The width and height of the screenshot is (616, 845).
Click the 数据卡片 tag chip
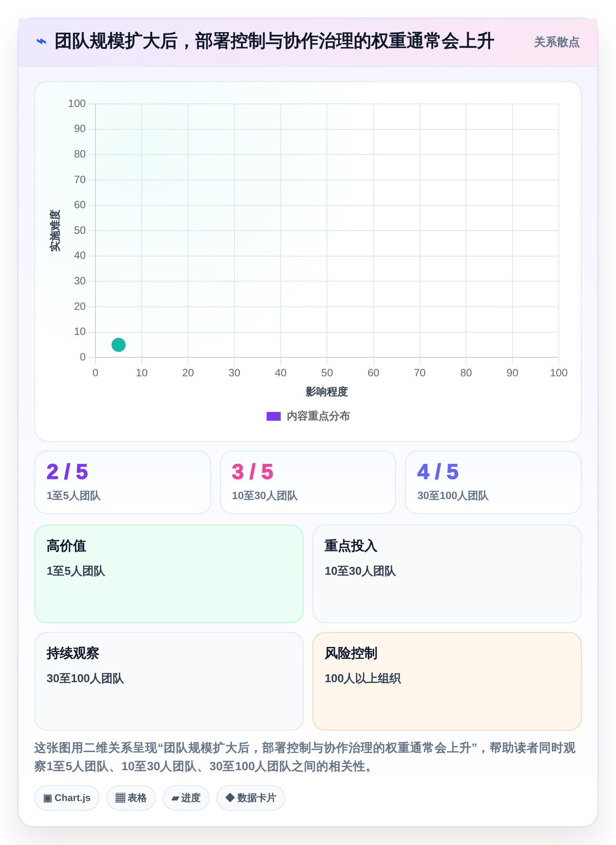point(251,798)
